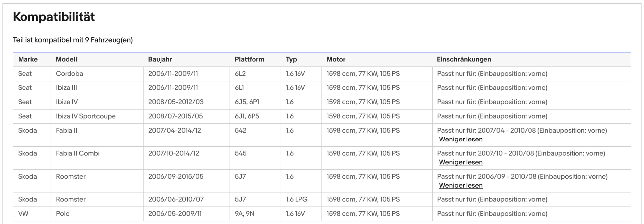Click the '9 Fahrzeug(en)' compatibility summary text
644x224 pixels.
pos(109,40)
